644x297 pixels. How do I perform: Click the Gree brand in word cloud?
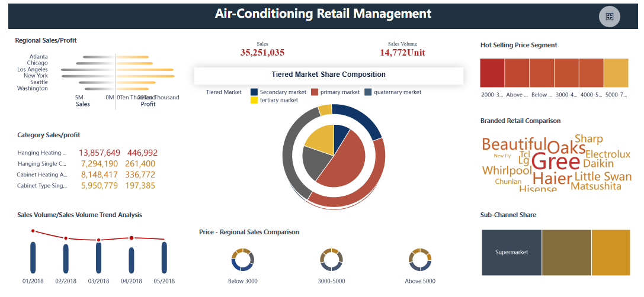click(555, 161)
